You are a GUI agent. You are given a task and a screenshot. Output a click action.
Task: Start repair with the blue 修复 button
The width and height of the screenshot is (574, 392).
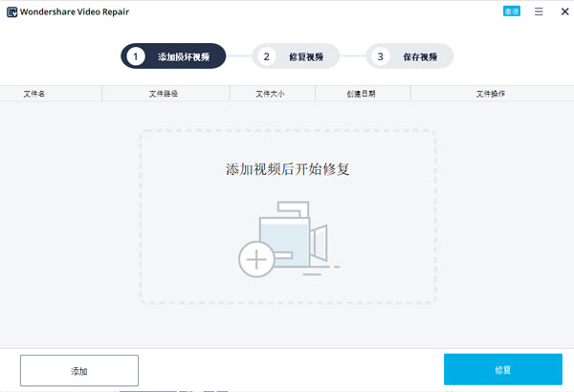(x=502, y=370)
